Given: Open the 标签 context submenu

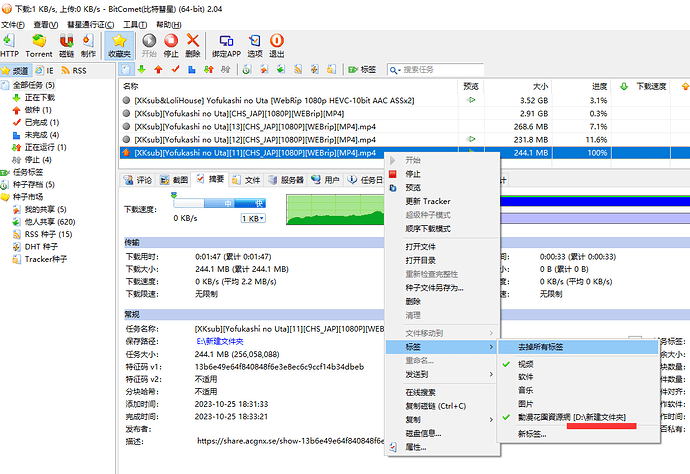Looking at the screenshot, I should point(442,347).
